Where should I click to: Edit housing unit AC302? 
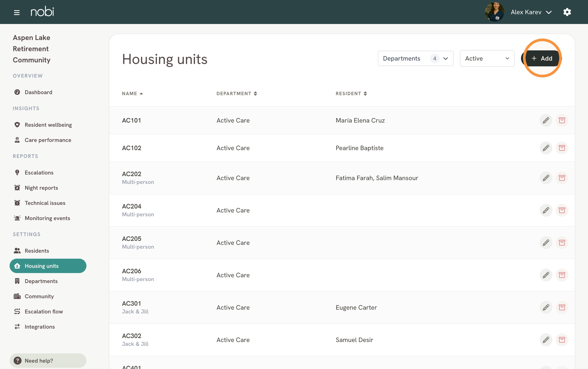(x=546, y=340)
